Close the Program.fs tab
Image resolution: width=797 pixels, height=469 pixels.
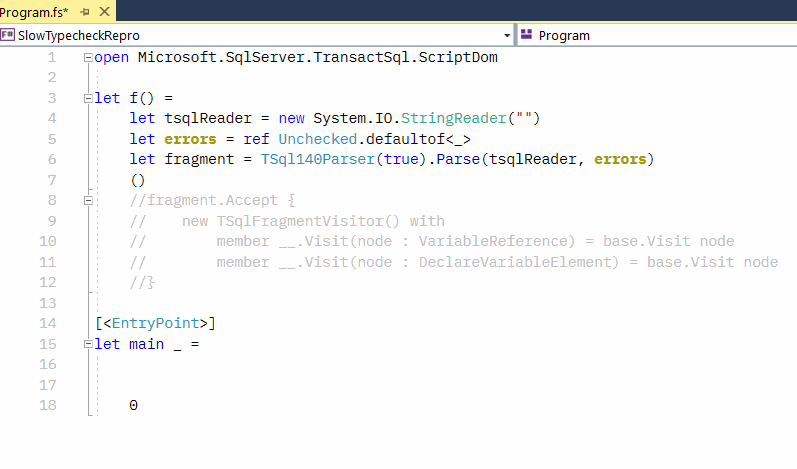coord(104,11)
